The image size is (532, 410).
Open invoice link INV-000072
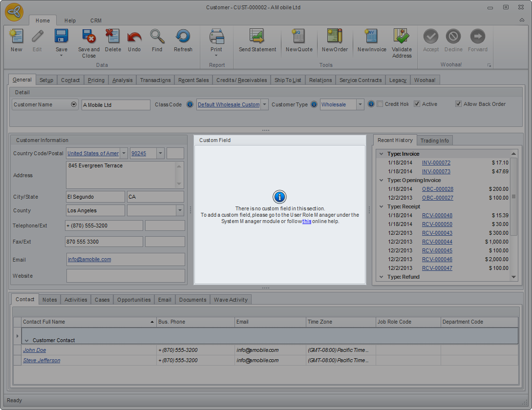436,163
